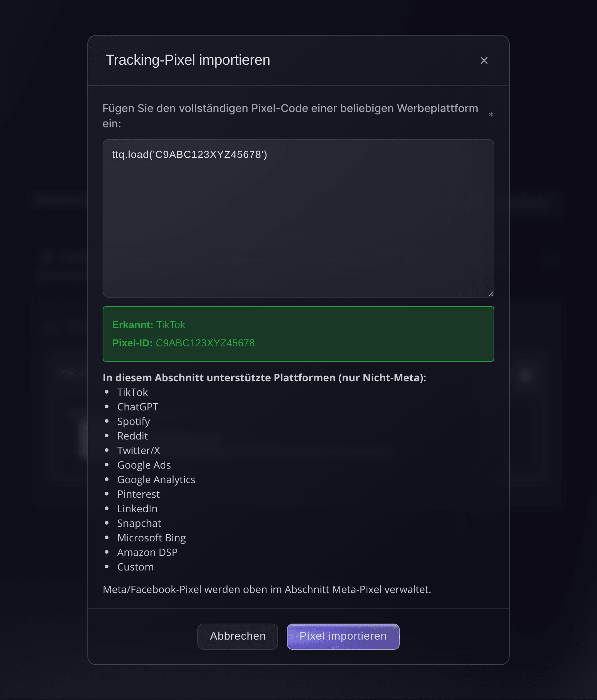Select LinkedIn in the platforms list
This screenshot has height=700, width=597.
[x=137, y=509]
